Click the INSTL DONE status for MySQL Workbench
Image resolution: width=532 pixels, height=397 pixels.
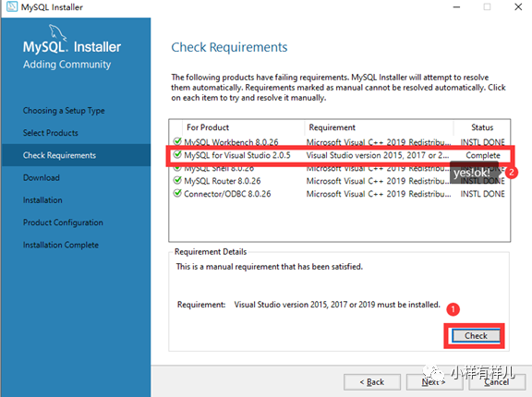click(x=482, y=142)
